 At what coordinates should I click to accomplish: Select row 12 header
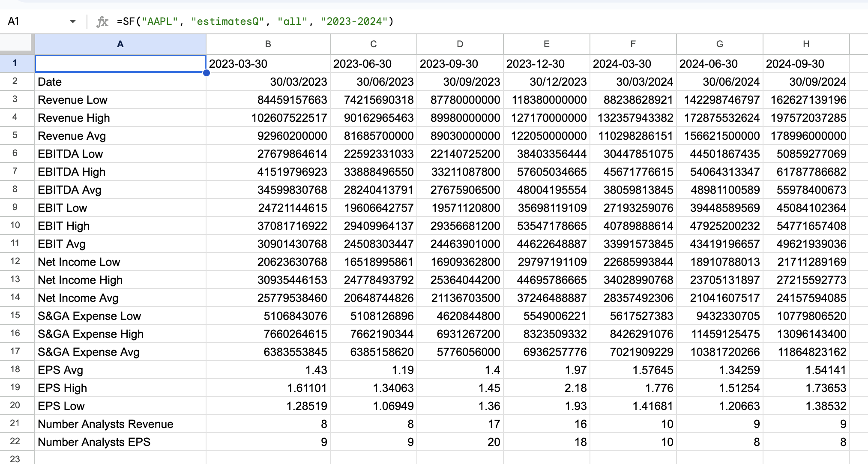tap(17, 262)
